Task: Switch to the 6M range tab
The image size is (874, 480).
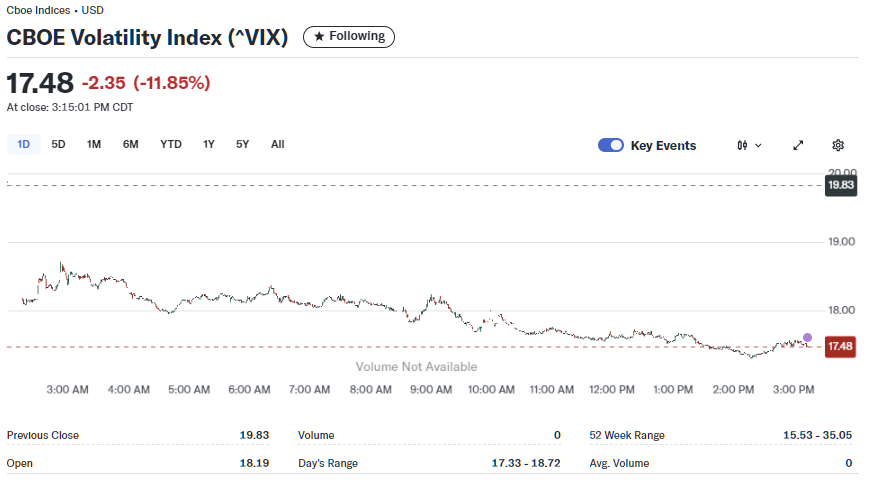Action: click(x=130, y=144)
